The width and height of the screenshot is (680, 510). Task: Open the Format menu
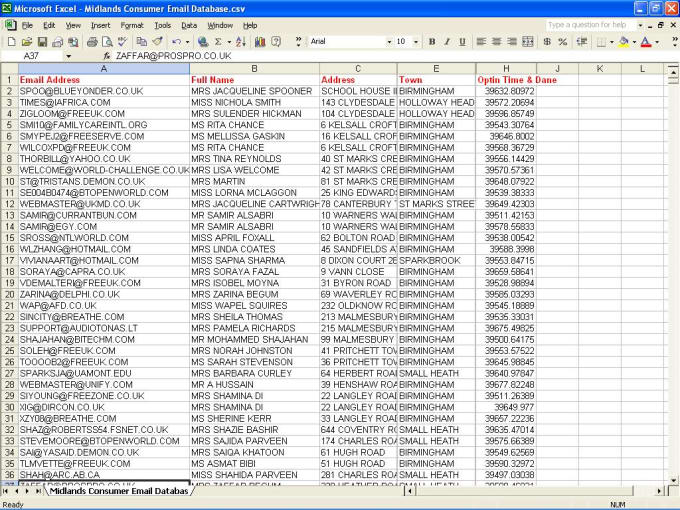click(x=132, y=25)
